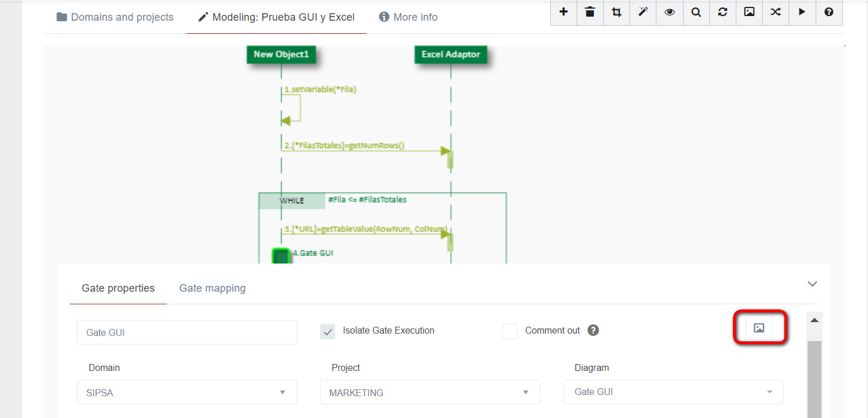Click the magic wand toolbar icon
The image size is (868, 418).
(643, 12)
